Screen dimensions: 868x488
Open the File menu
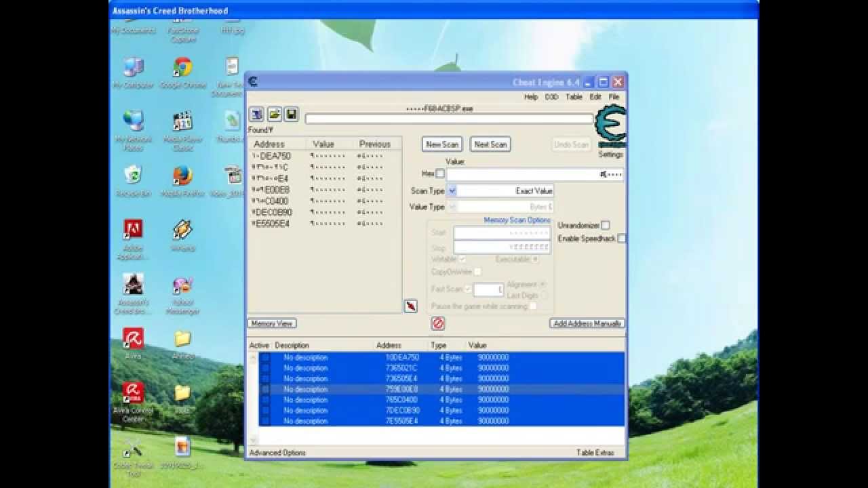(x=614, y=97)
